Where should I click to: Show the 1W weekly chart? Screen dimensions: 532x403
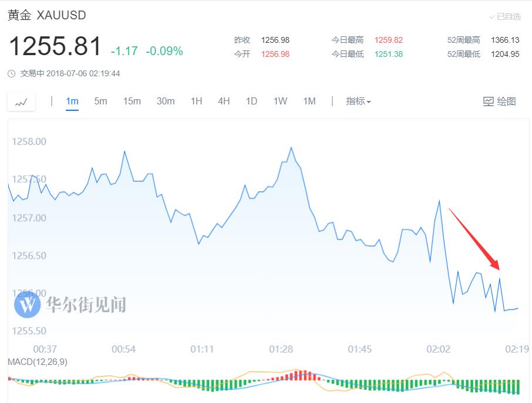coord(280,101)
